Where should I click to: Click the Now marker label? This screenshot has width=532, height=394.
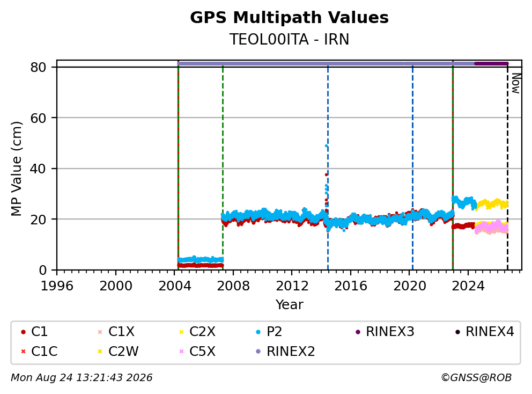pos(516,83)
